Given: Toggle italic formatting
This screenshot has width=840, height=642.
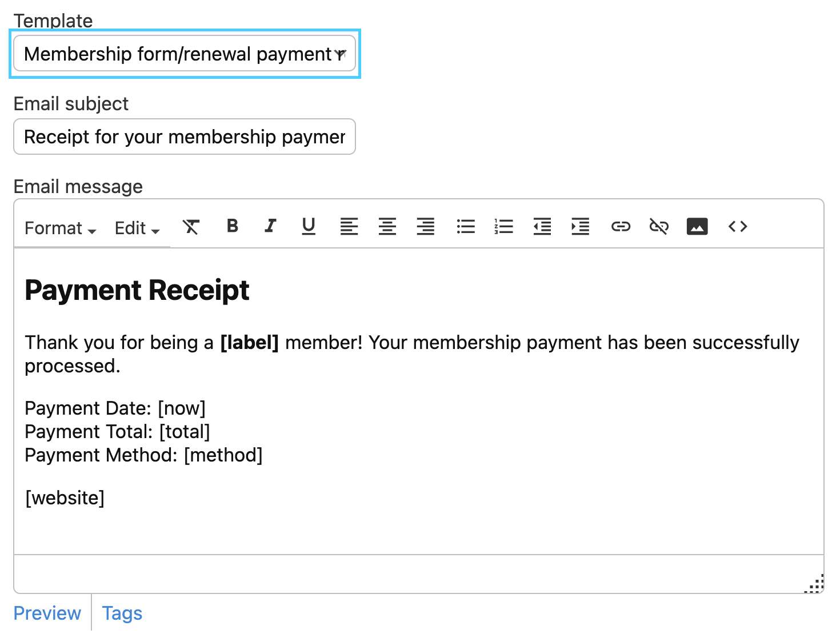Looking at the screenshot, I should point(270,226).
